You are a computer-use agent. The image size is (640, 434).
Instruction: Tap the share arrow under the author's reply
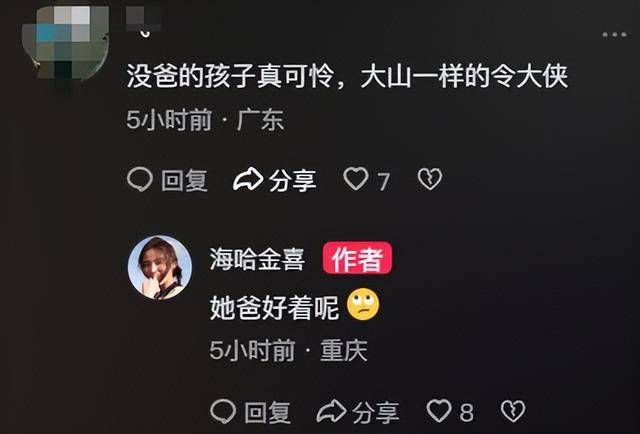(x=331, y=411)
